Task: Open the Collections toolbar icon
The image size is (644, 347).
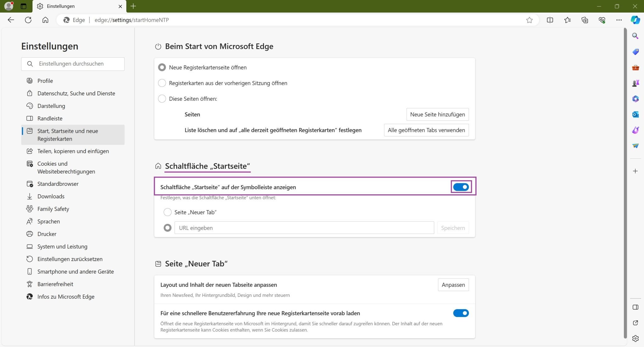Action: click(x=585, y=20)
